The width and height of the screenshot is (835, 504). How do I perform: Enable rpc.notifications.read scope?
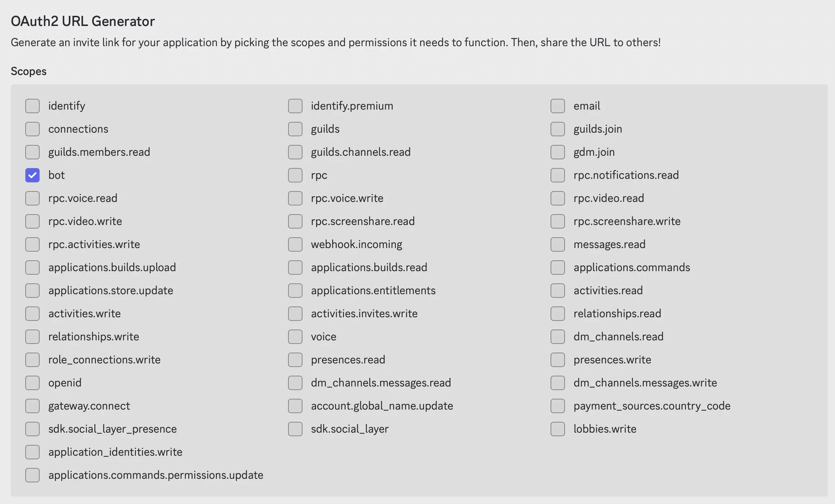point(557,175)
